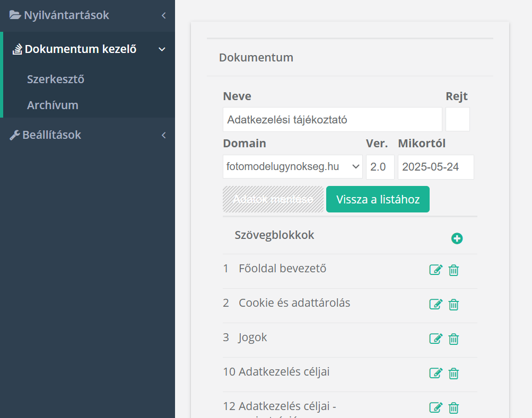Collapse the Dokumentum kezelő menu
The image size is (532, 418).
click(x=89, y=49)
